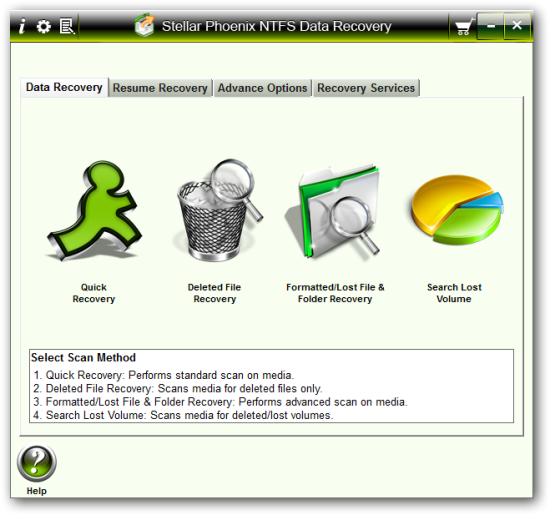
Task: Open the About info icon
Action: tap(22, 26)
